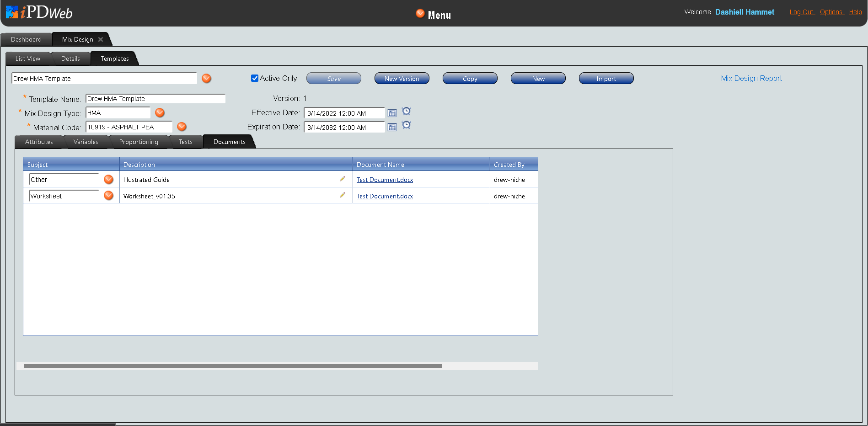Uncheck the Active Only checkbox
868x426 pixels.
click(x=255, y=78)
